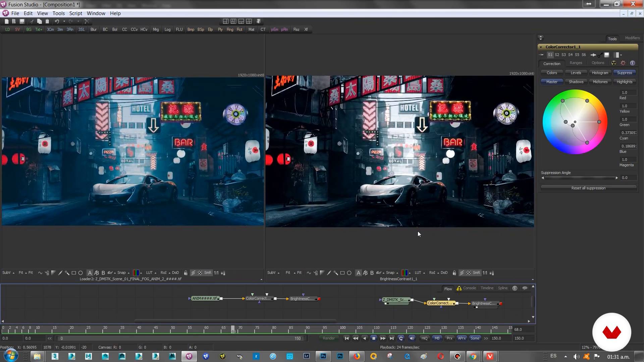The image size is (644, 362).
Task: Open the red gear scripting tab icon
Action: 623,63
